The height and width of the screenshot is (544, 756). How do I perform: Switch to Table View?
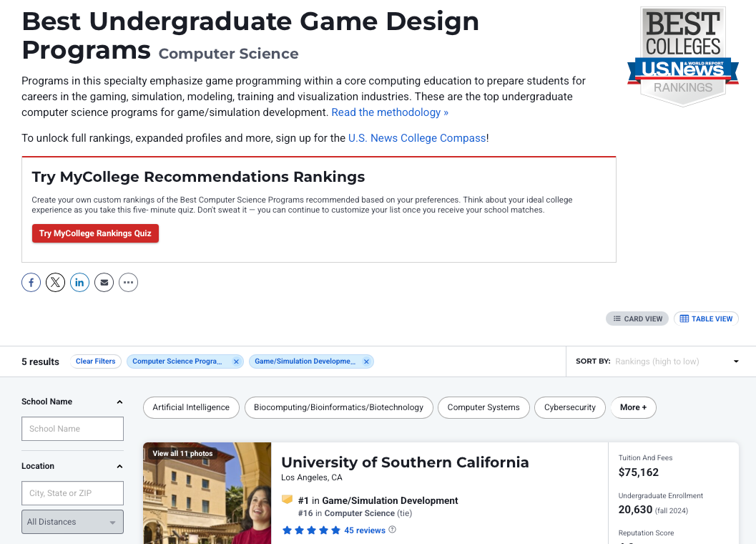tap(706, 319)
